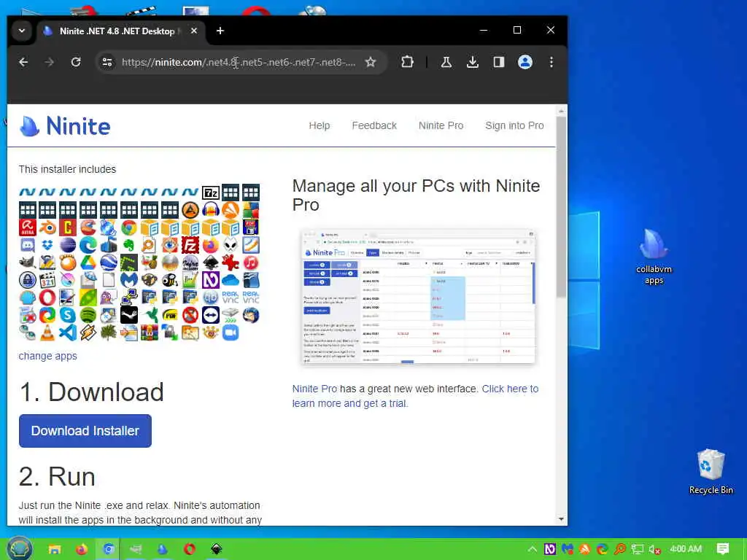Go back with browser back arrow

click(23, 63)
